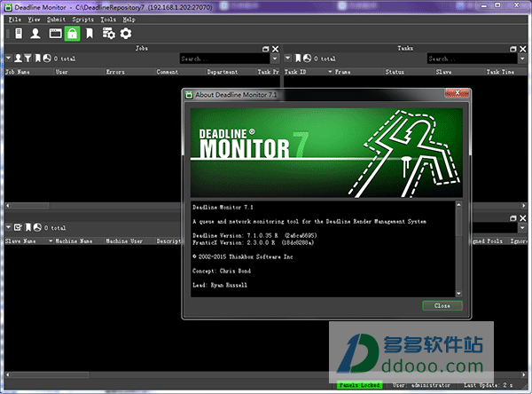
Task: Sort by Machine Name column header
Action: pos(80,240)
